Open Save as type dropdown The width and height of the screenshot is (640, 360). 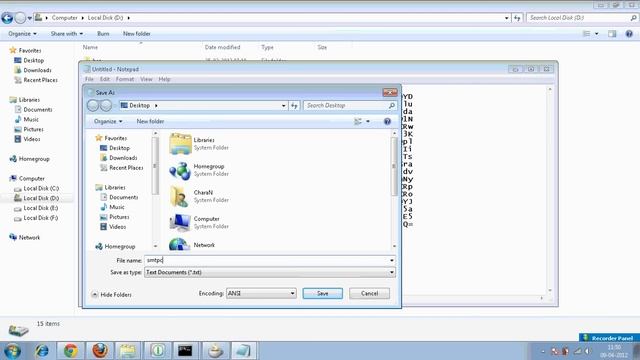[270, 272]
